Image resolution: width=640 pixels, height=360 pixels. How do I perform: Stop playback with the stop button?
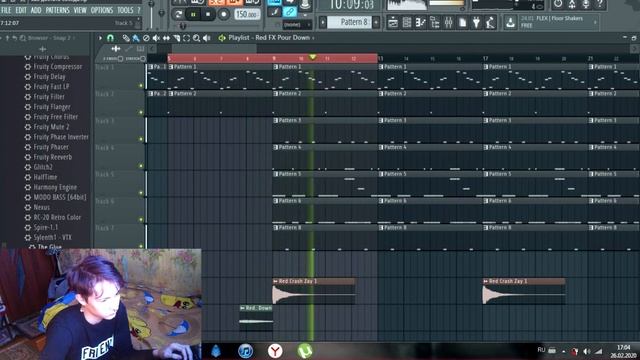coord(208,14)
